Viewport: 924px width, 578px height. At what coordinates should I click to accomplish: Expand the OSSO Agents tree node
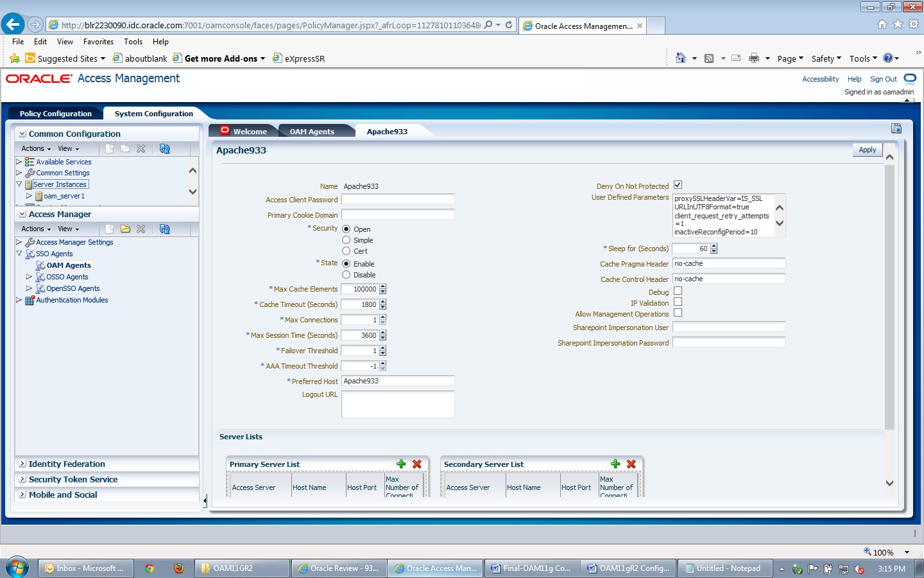pos(29,277)
